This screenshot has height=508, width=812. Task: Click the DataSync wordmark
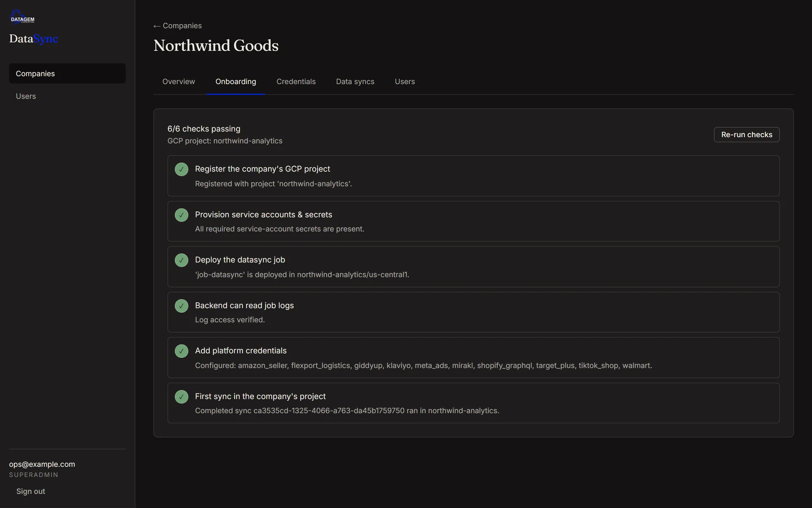pyautogui.click(x=34, y=39)
